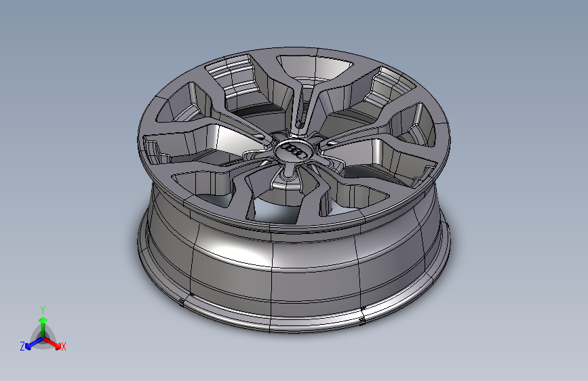This screenshot has height=381, width=588.
Task: Click the red X axis arrow of triad
Action: point(52,344)
